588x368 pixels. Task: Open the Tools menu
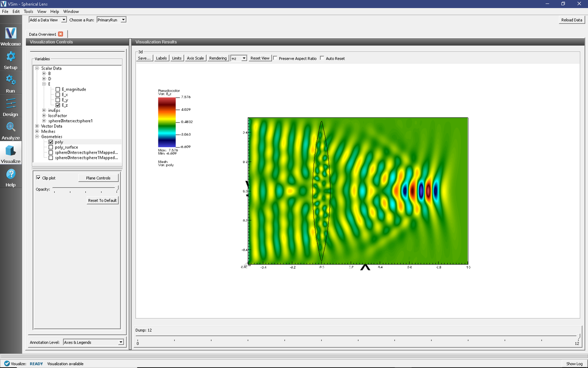[x=28, y=11]
